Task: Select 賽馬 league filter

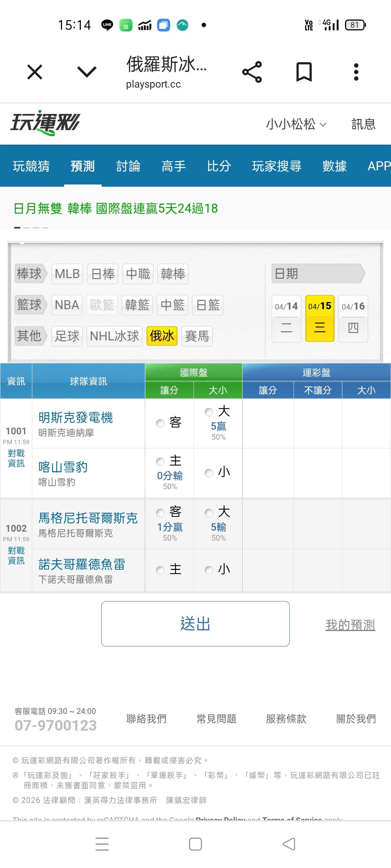Action: [197, 336]
